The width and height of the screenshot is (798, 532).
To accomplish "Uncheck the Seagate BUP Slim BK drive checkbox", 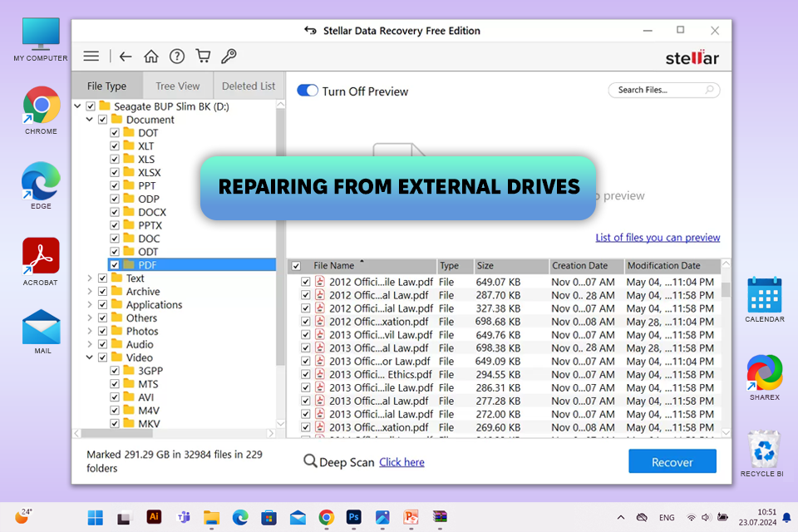I will [x=91, y=106].
